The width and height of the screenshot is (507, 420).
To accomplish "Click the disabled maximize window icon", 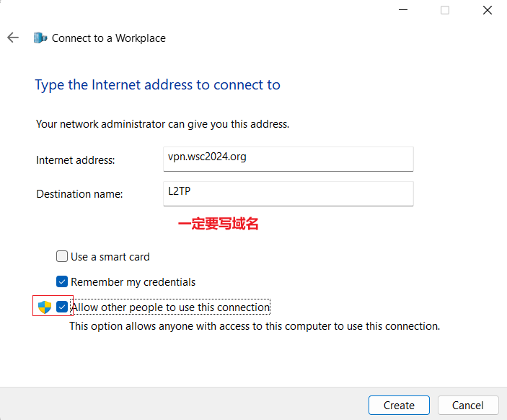I will [445, 10].
